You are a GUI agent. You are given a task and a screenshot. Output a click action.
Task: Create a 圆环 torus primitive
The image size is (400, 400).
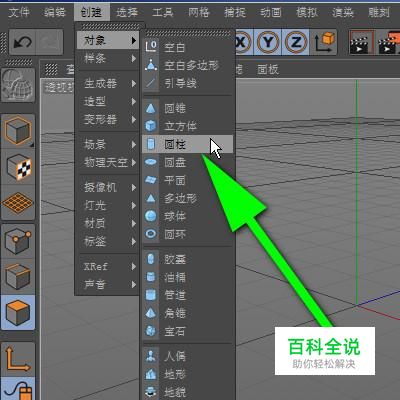point(187,234)
